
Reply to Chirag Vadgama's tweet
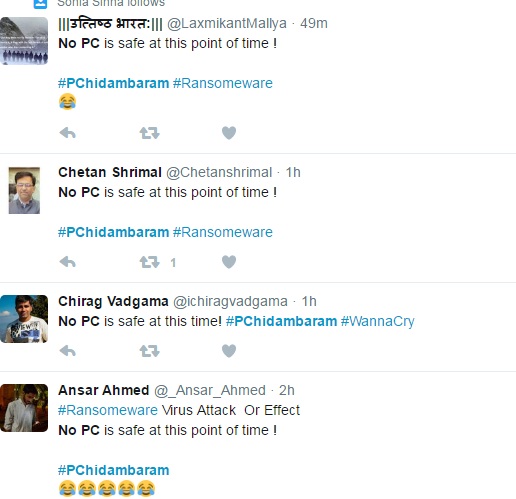point(68,351)
